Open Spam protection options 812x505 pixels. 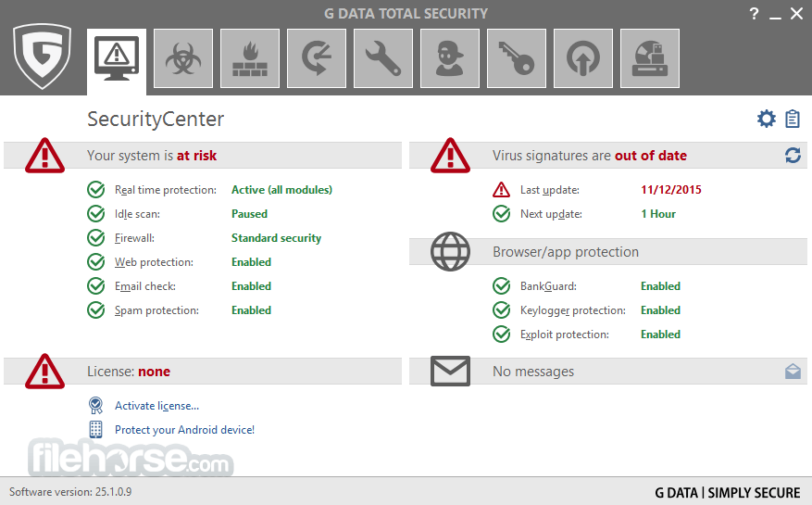point(156,310)
